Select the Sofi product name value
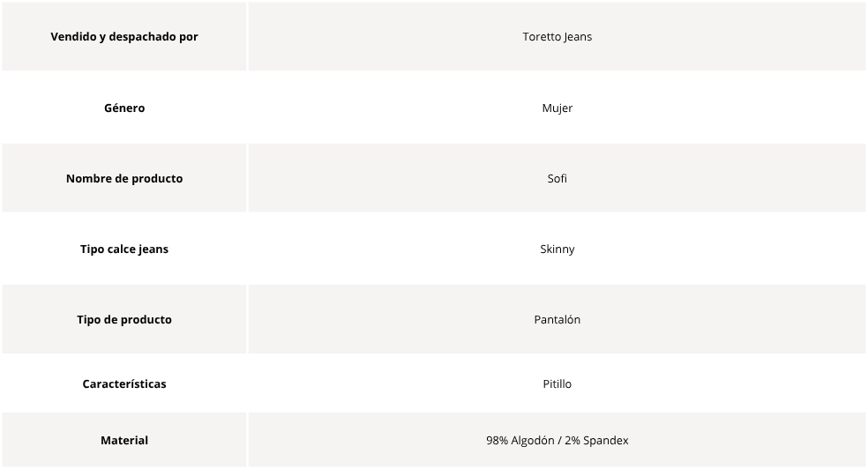 pyautogui.click(x=557, y=179)
